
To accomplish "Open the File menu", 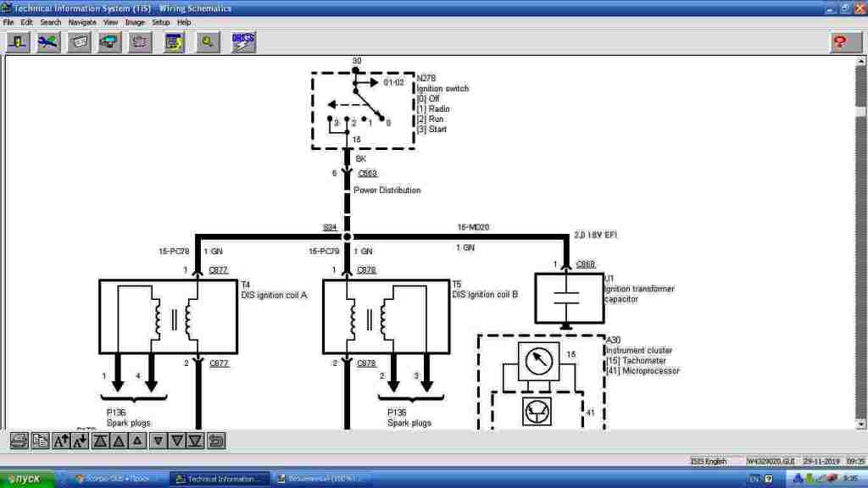I will 8,23.
